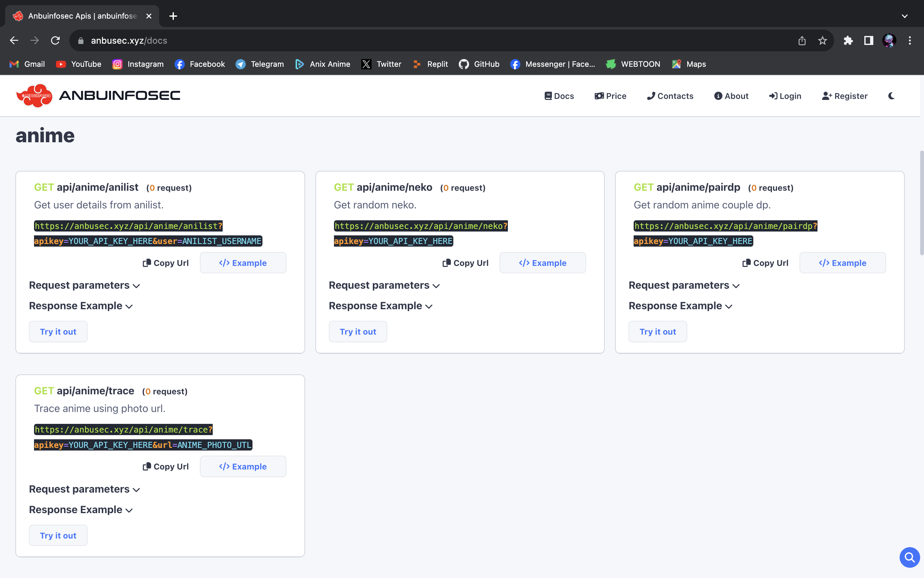This screenshot has width=924, height=578.
Task: Click the Anbuinfosec cloud logo
Action: tap(34, 96)
